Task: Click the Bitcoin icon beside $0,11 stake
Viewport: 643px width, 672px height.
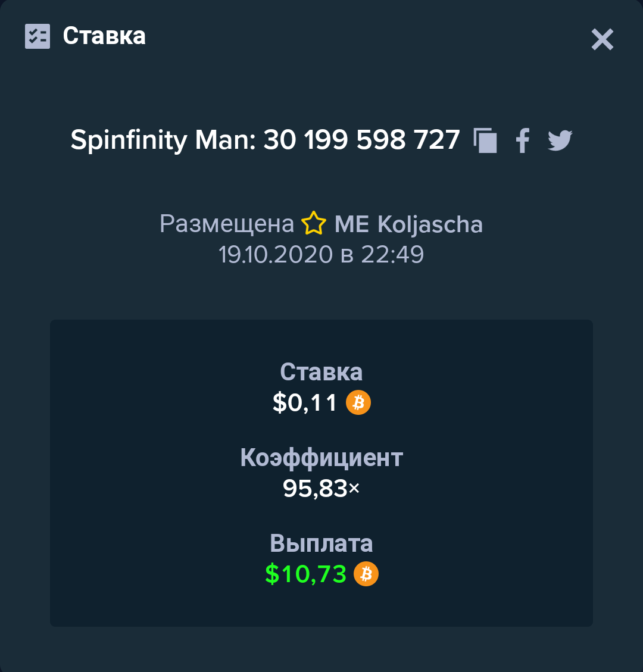Action: tap(358, 402)
